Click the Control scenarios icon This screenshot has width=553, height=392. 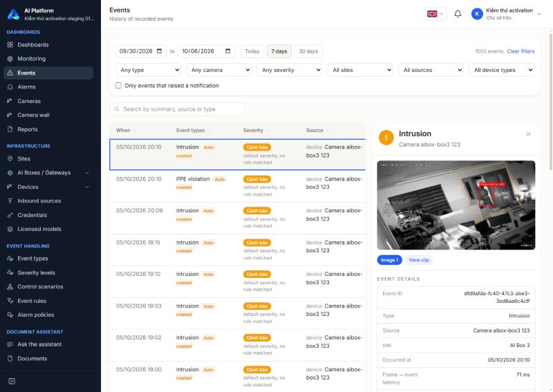pyautogui.click(x=10, y=286)
